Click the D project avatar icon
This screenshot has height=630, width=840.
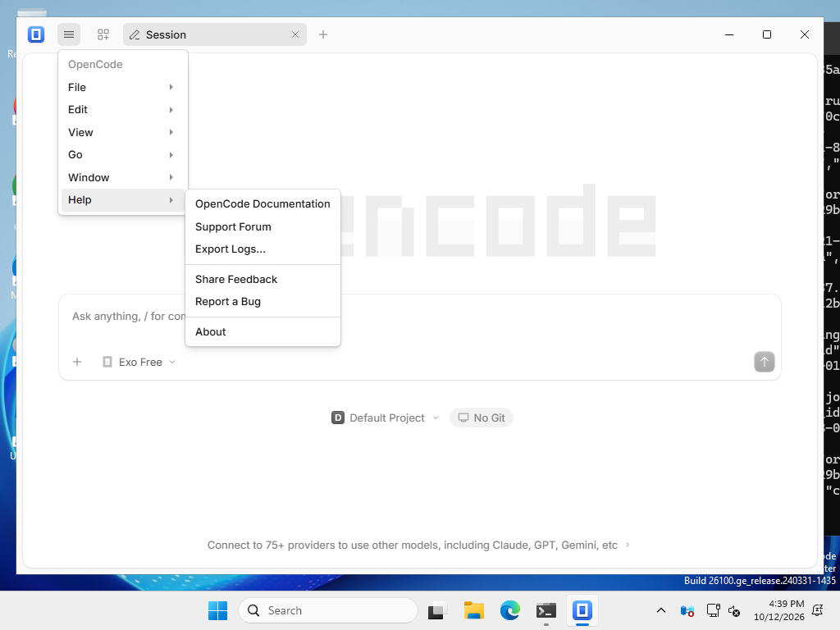coord(337,418)
